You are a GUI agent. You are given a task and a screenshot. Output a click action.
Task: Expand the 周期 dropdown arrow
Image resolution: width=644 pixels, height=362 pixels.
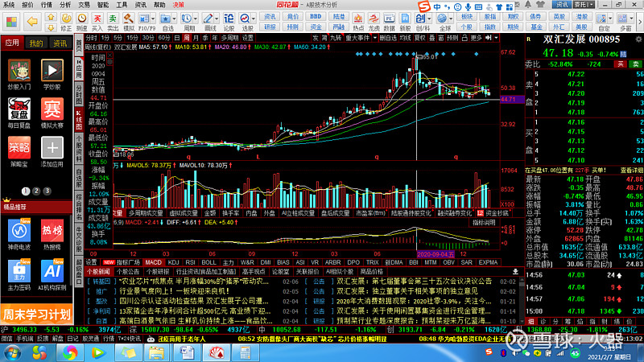196,19
